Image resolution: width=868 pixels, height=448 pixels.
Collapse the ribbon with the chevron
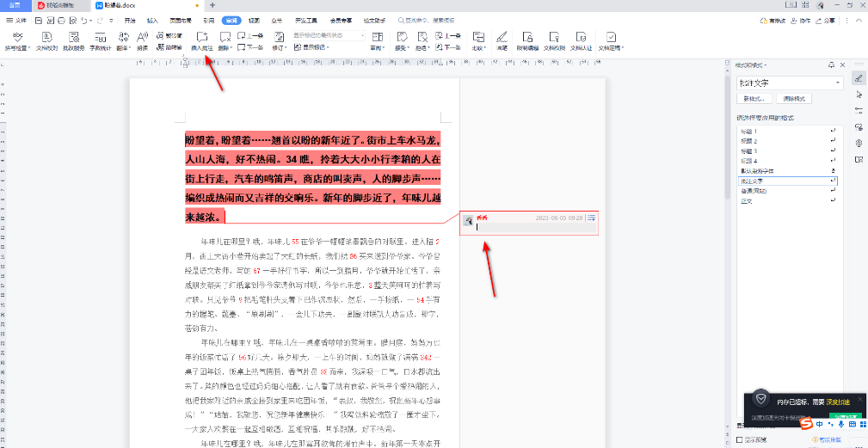click(858, 21)
